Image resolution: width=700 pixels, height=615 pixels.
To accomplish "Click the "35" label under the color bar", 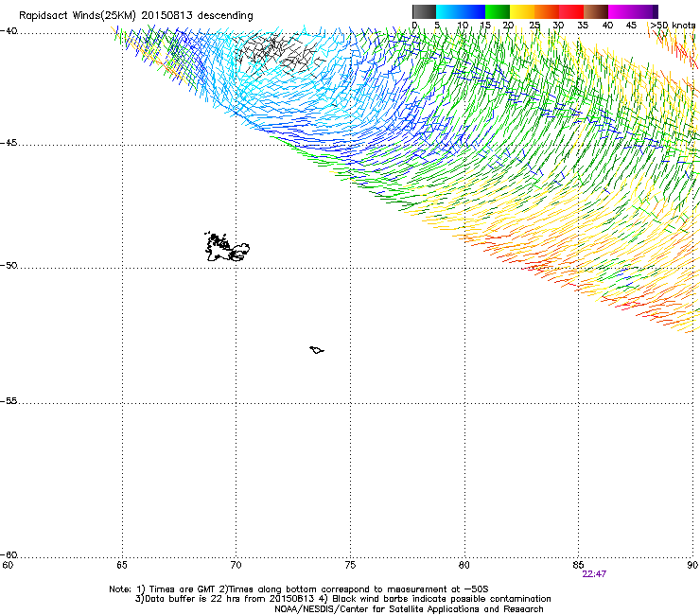I will tap(583, 26).
